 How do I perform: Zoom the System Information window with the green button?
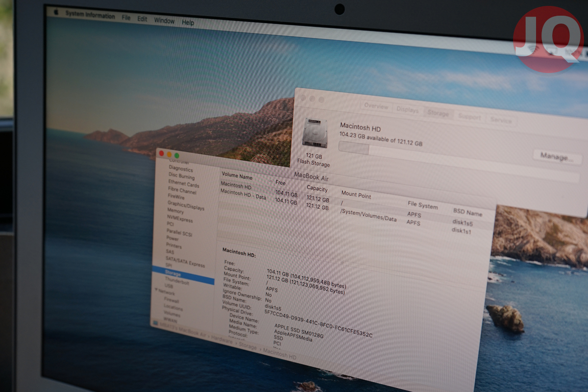pyautogui.click(x=177, y=156)
